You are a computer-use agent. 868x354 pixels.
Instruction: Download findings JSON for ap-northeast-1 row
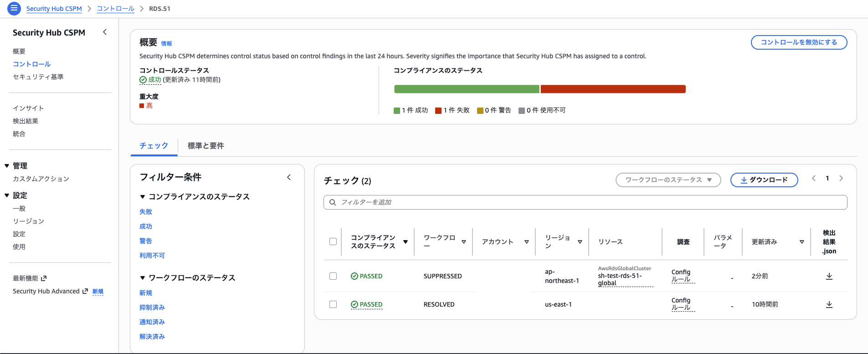(829, 276)
